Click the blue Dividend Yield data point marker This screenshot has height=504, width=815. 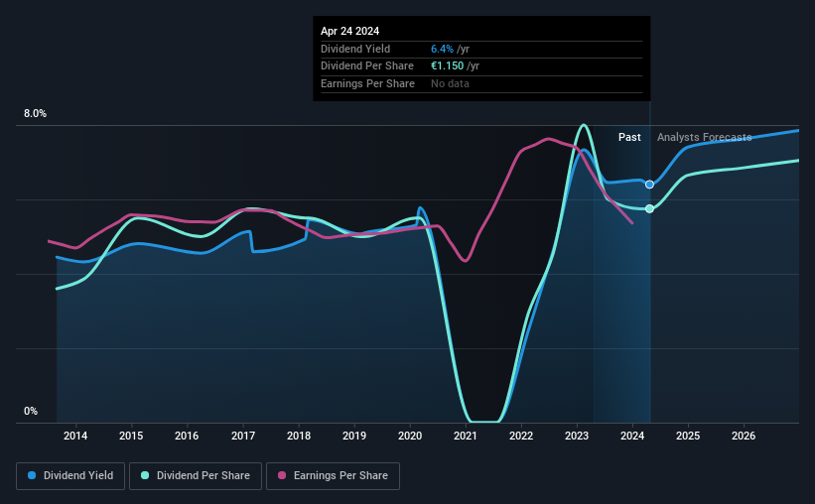(x=649, y=185)
